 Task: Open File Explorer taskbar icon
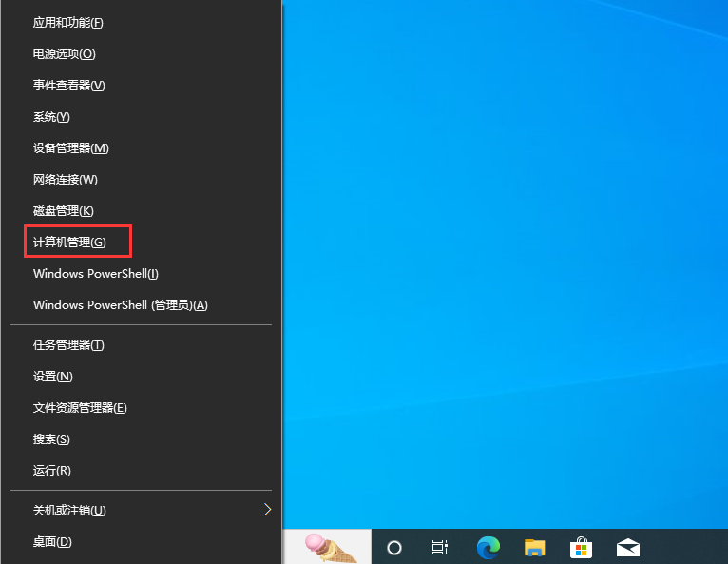[x=535, y=548]
